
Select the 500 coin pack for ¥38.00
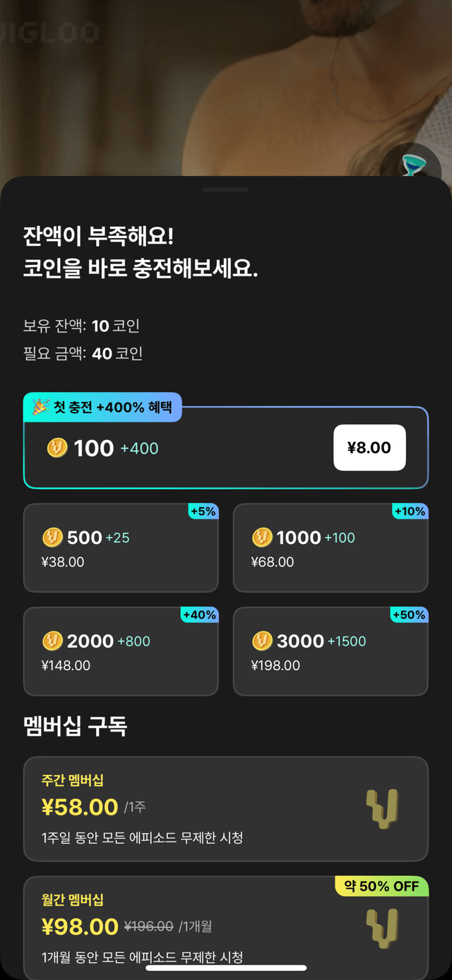tap(121, 548)
